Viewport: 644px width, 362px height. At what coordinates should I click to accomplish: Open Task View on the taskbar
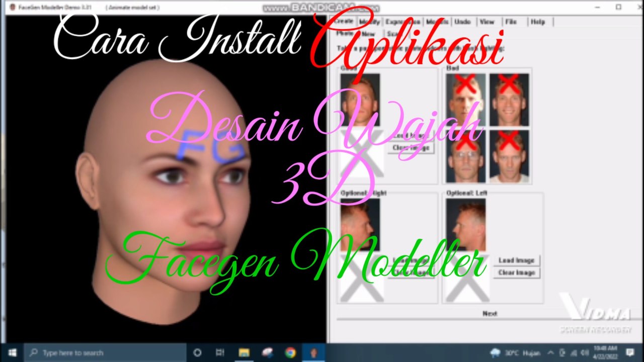tap(220, 352)
